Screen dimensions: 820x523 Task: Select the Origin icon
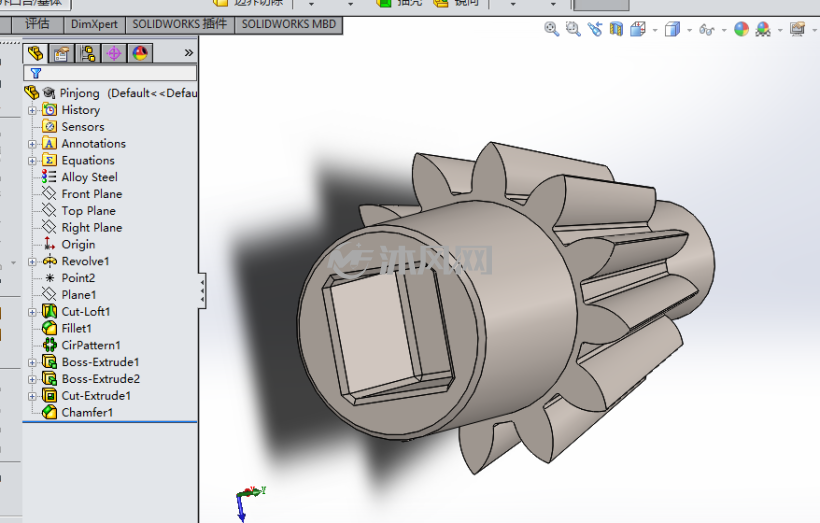(49, 244)
